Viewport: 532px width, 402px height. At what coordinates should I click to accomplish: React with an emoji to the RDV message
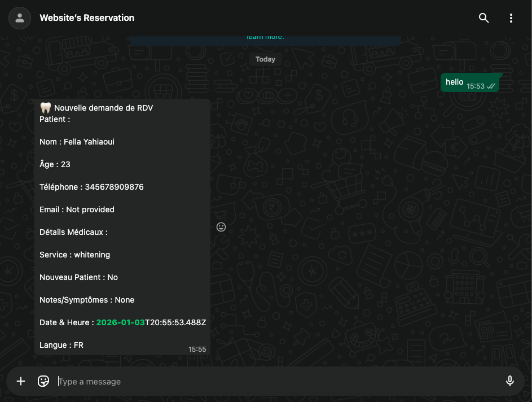click(221, 226)
